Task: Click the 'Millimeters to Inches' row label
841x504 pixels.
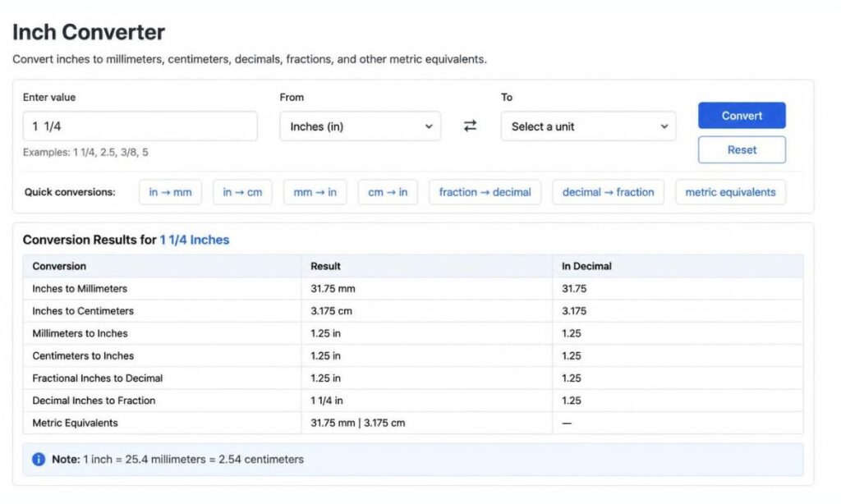Action: coord(80,333)
